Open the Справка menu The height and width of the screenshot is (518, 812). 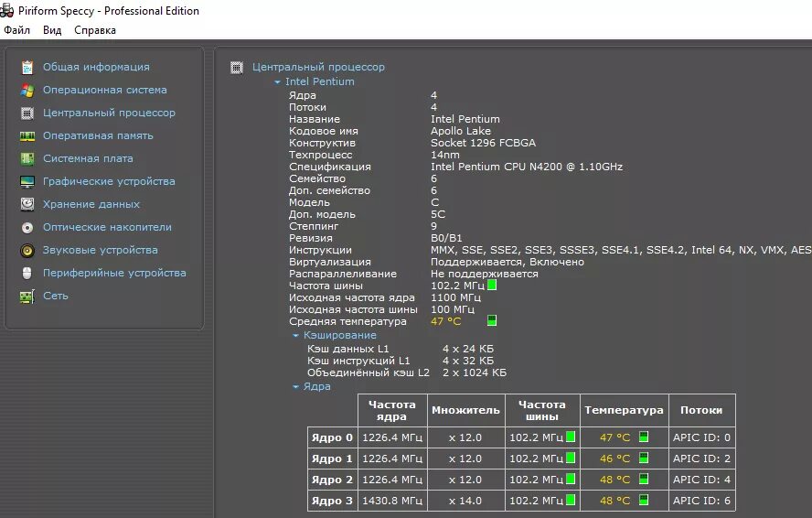(95, 30)
